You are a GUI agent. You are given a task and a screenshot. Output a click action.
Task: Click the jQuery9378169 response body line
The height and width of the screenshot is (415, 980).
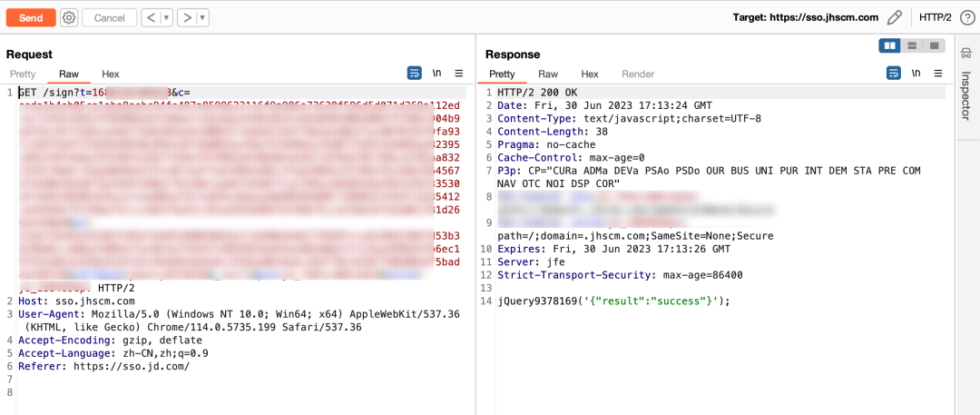[613, 301]
